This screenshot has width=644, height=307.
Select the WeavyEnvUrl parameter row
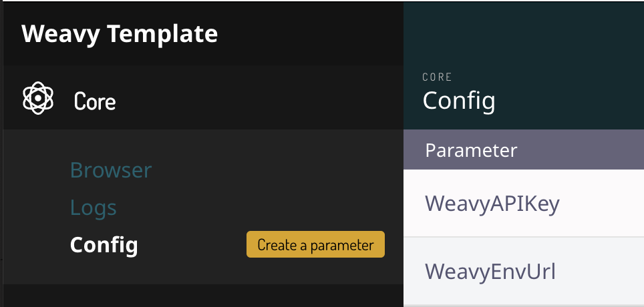(524, 272)
